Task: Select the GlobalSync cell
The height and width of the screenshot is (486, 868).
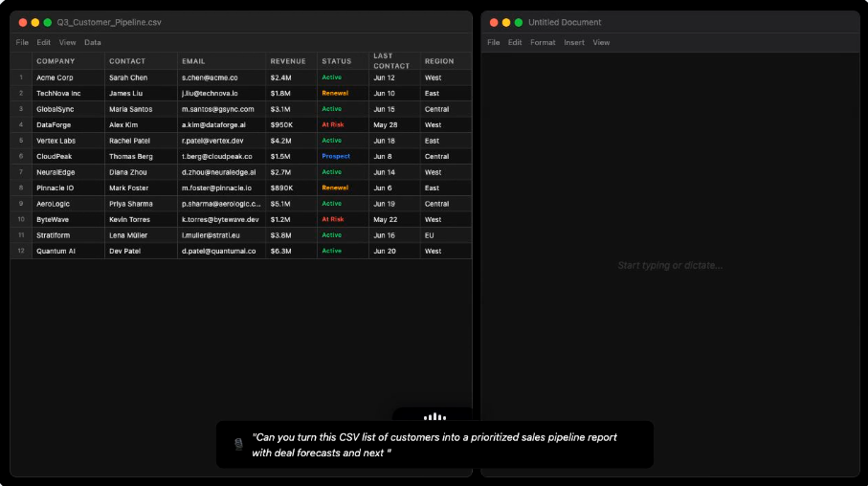Action: (68, 109)
